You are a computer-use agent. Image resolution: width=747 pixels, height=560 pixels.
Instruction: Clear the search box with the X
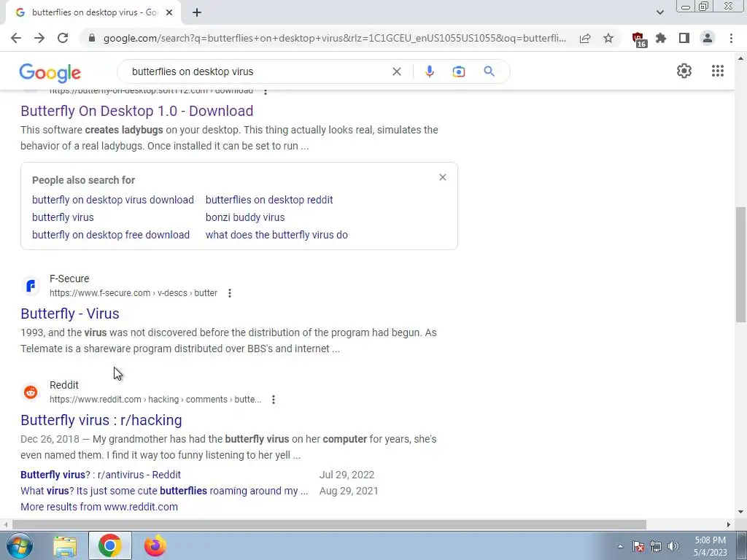click(396, 71)
